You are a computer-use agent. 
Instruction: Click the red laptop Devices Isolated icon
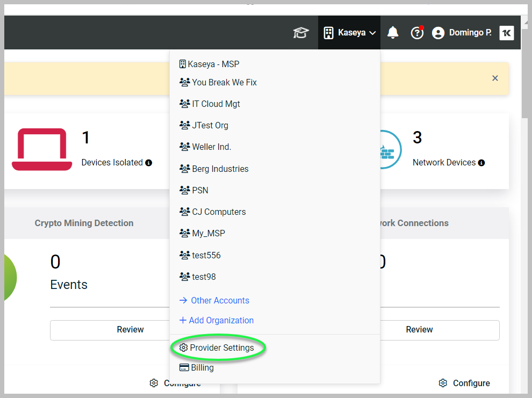click(x=42, y=149)
